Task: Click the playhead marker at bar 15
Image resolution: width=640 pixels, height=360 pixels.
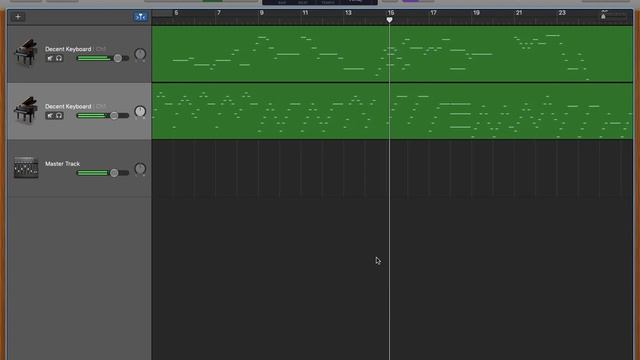Action: point(389,19)
